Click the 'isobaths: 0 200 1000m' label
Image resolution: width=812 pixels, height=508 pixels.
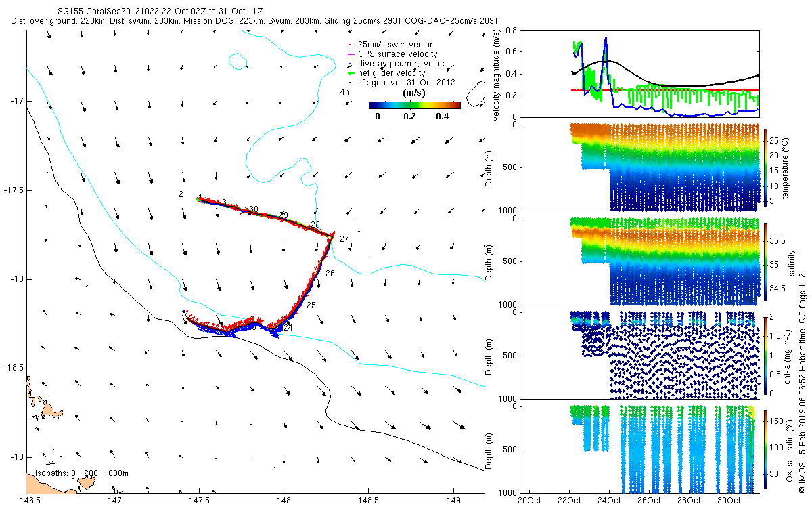[x=81, y=473]
